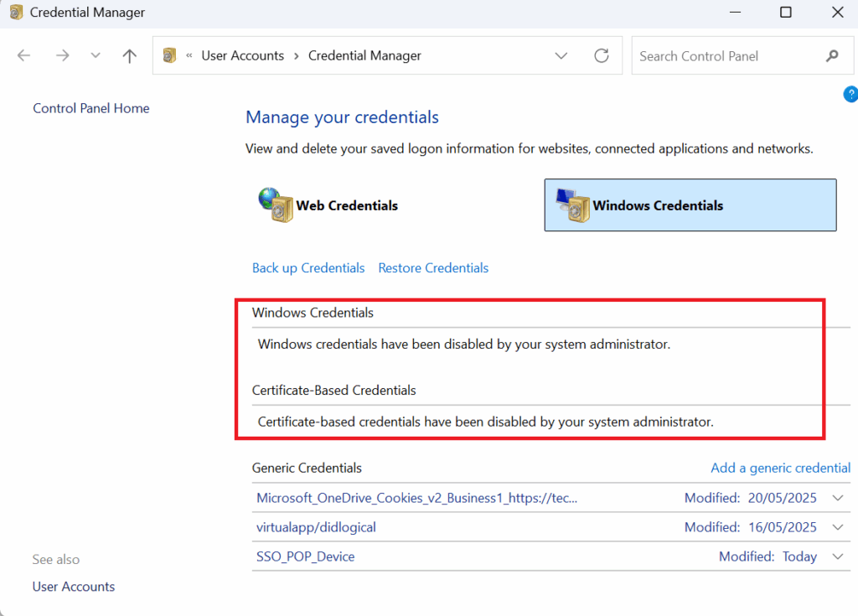
Task: Click the Forward navigation arrow
Action: pos(62,56)
